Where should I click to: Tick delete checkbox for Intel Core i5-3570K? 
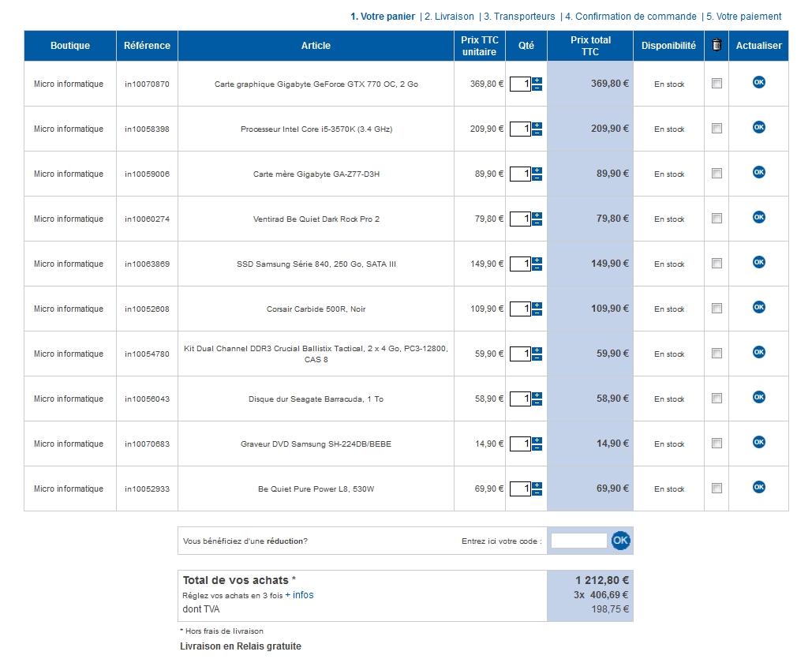tap(717, 129)
